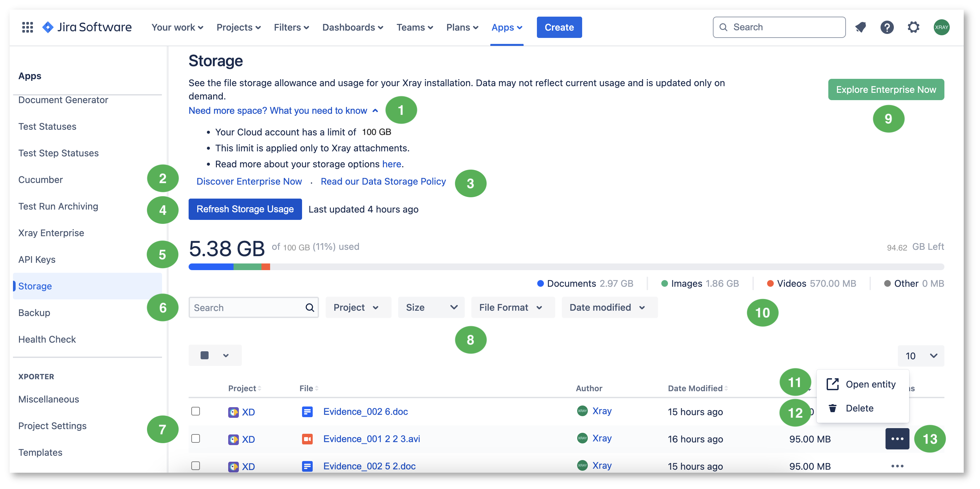Click the storage usage progress bar
This screenshot has width=980, height=489.
[x=566, y=267]
